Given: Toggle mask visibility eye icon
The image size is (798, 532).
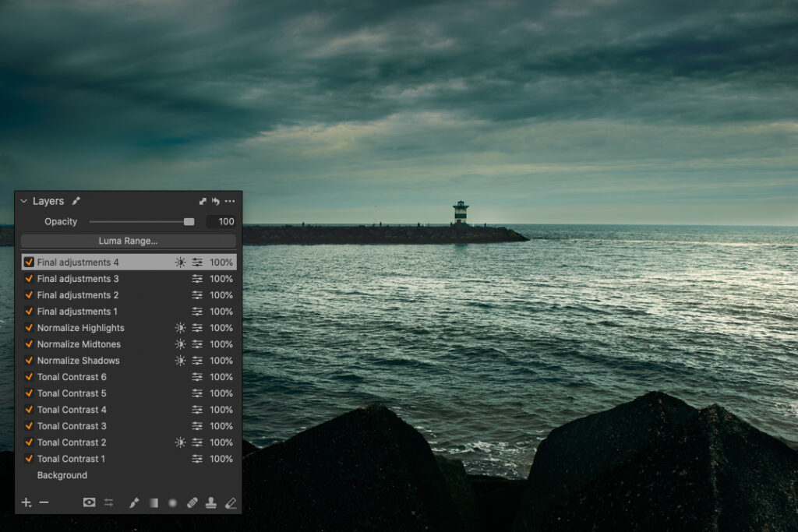Looking at the screenshot, I should (x=89, y=502).
